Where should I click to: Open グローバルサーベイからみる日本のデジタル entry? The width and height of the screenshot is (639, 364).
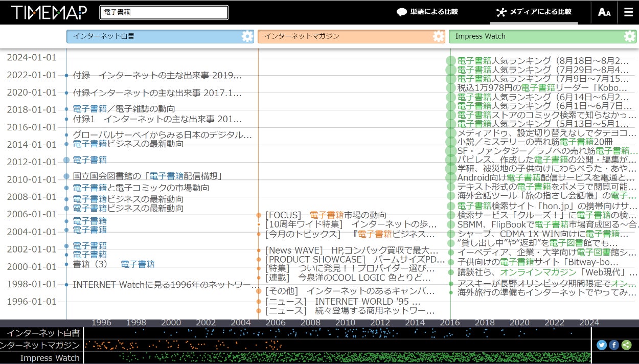tap(163, 135)
